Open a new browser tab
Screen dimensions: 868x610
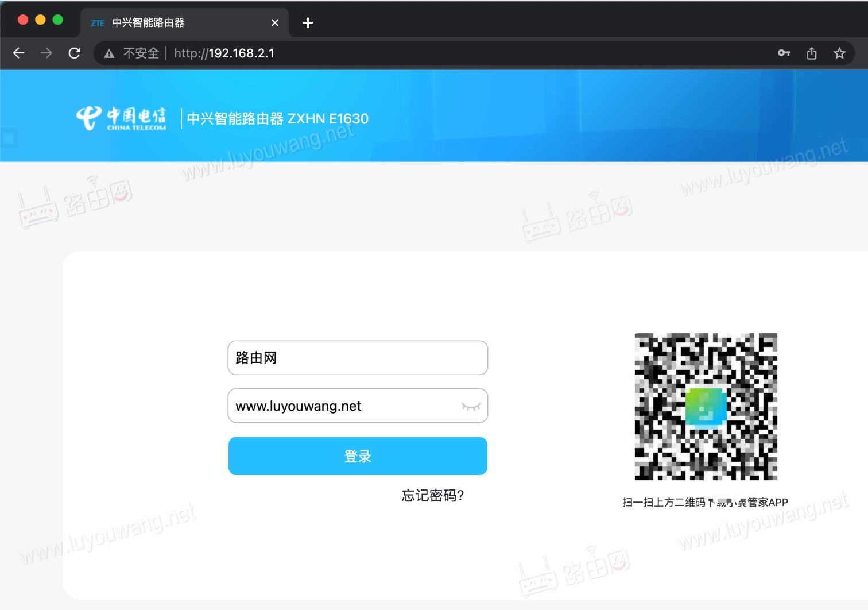pos(308,22)
